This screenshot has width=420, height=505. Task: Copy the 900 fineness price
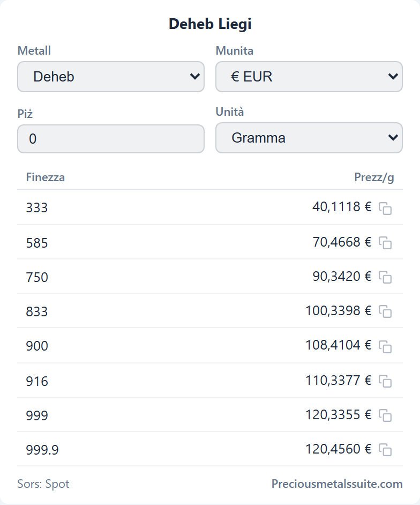click(x=385, y=346)
